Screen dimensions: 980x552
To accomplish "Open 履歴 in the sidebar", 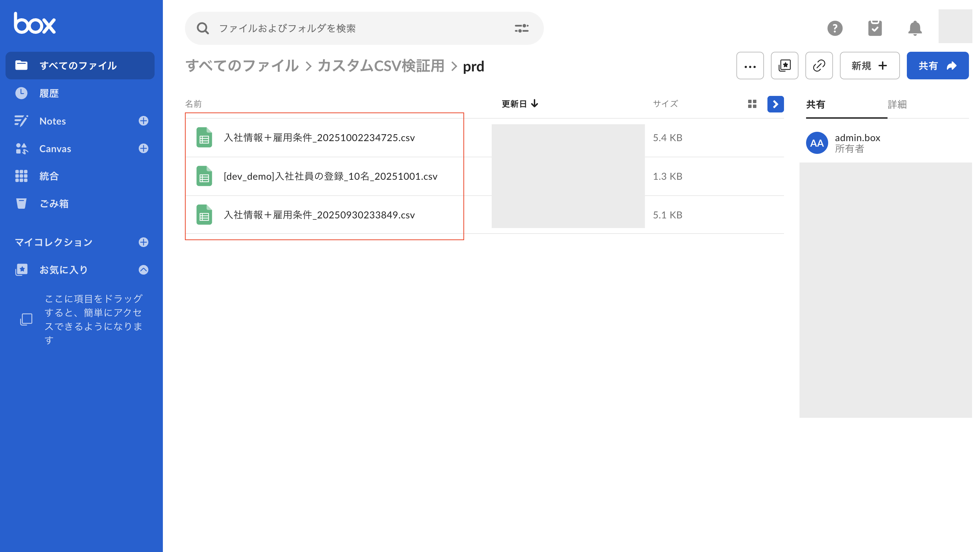I will pos(49,93).
